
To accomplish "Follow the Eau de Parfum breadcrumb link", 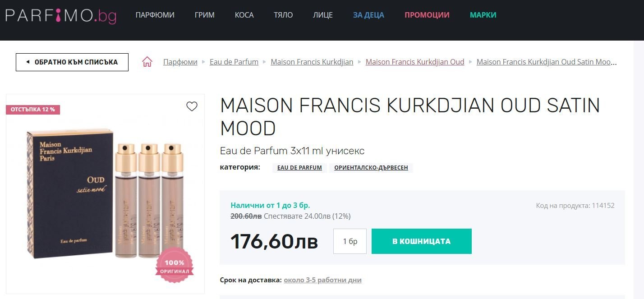I will coord(234,62).
